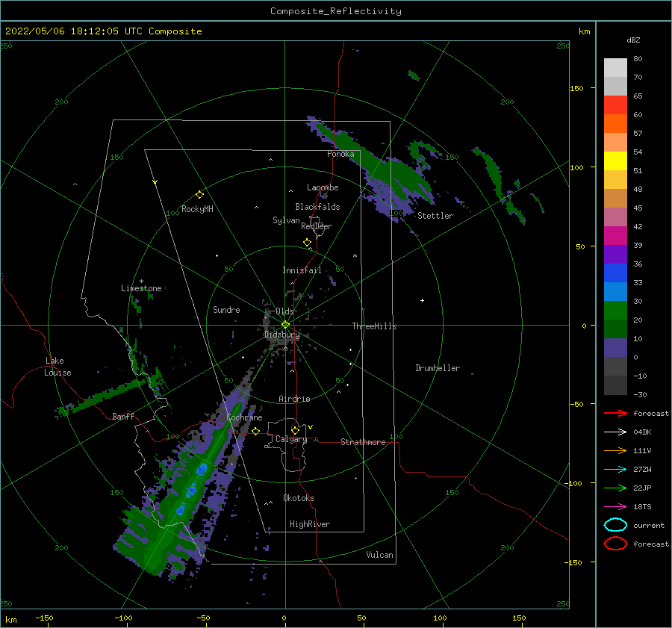Image resolution: width=672 pixels, height=628 pixels.
Task: Click the Airdrie city label
Action: tap(294, 399)
